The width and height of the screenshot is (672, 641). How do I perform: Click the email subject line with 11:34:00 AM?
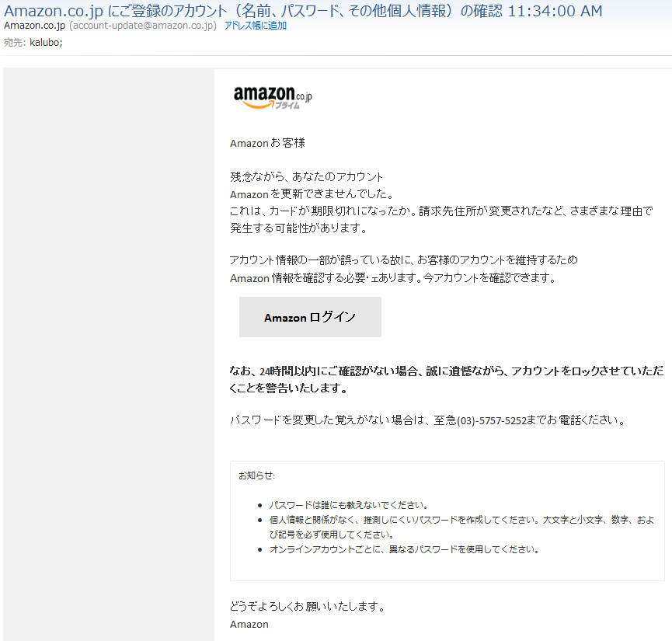(303, 11)
